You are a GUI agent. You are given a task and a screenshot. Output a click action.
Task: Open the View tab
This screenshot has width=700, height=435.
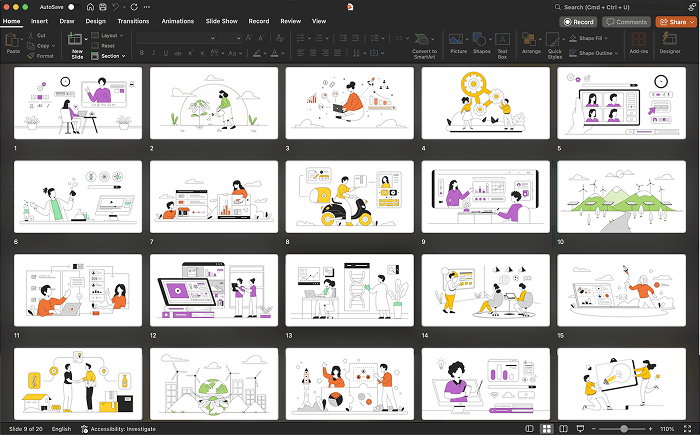319,21
